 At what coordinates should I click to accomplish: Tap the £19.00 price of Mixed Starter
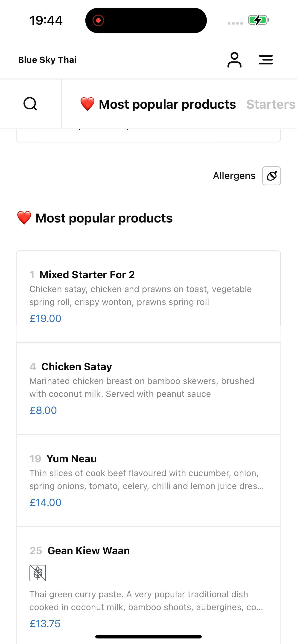45,318
